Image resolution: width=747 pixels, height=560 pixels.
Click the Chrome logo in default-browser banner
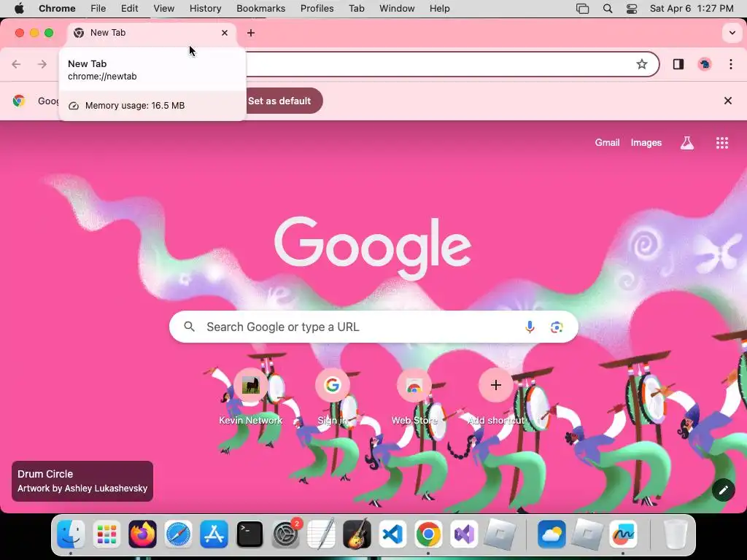pyautogui.click(x=19, y=101)
